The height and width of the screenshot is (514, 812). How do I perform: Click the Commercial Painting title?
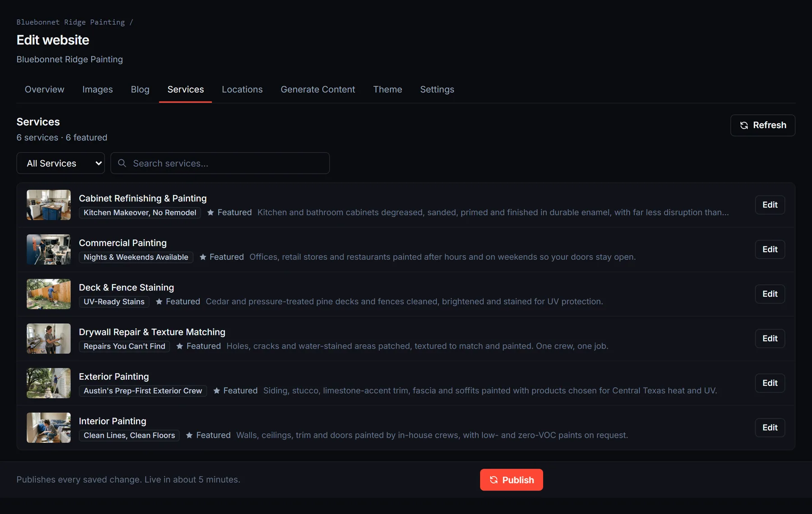click(123, 243)
